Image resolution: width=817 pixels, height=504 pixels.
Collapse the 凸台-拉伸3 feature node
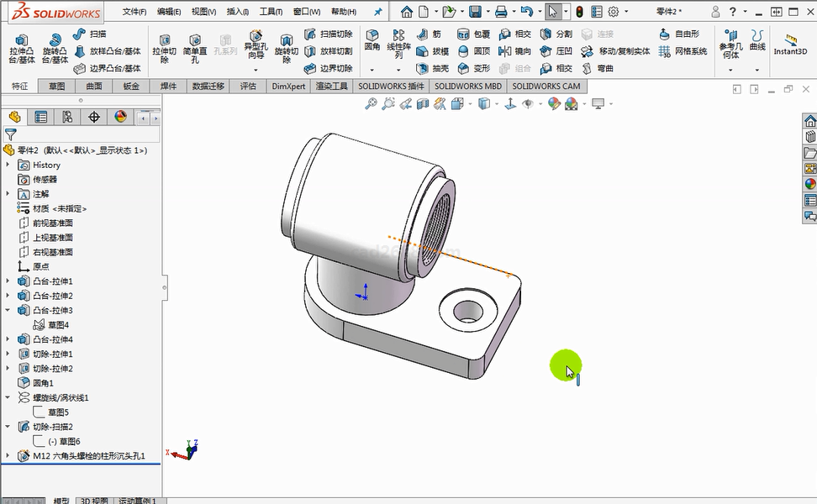[x=8, y=310]
